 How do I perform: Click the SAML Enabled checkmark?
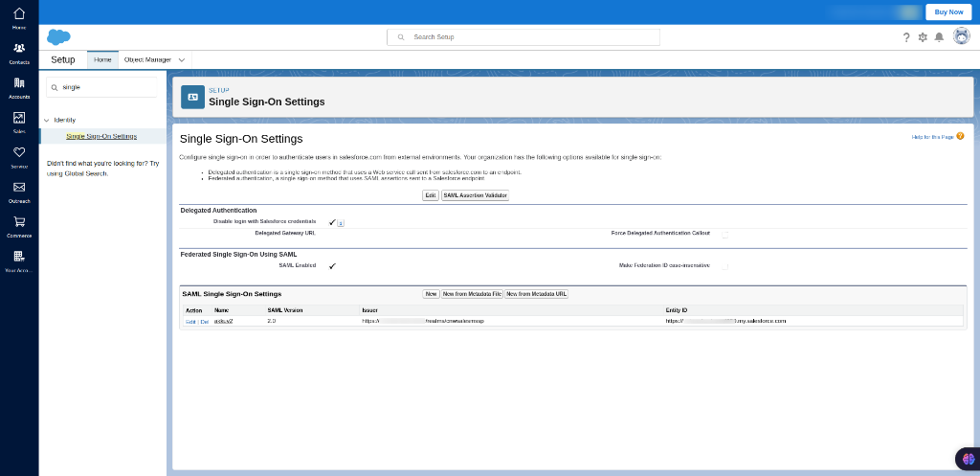tap(332, 266)
